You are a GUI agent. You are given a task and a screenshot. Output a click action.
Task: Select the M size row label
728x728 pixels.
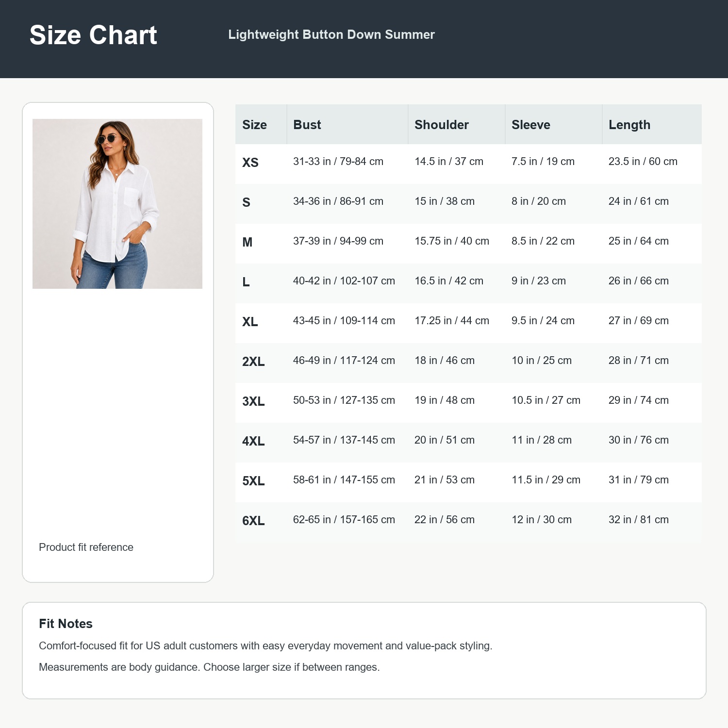pos(248,242)
